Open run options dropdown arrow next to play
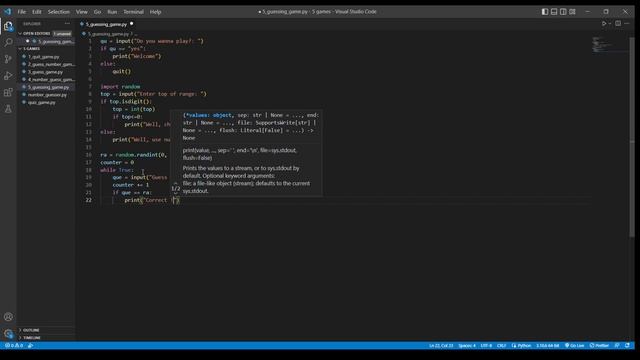Viewport: 640px width, 360px height. [x=610, y=24]
